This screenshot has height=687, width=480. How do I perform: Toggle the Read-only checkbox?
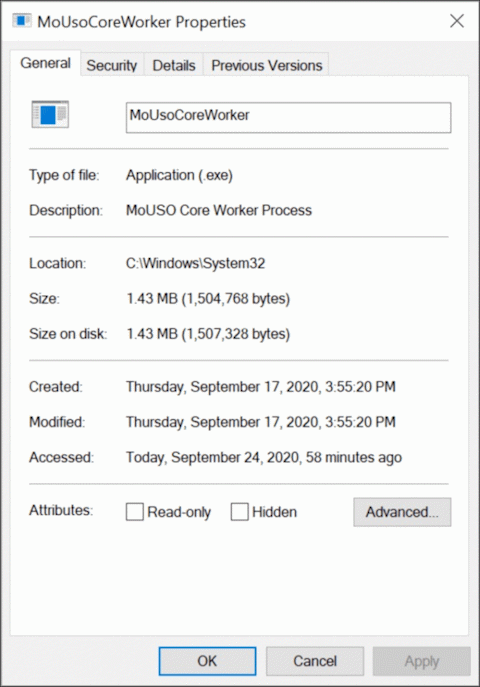click(x=134, y=511)
